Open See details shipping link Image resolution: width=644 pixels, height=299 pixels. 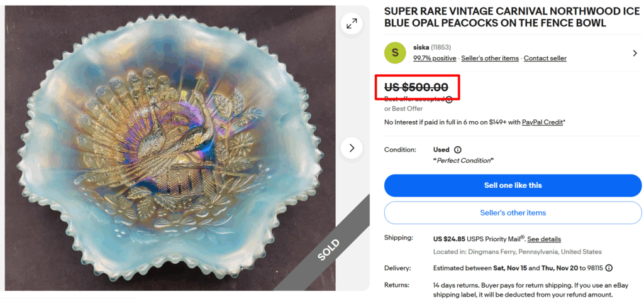544,239
